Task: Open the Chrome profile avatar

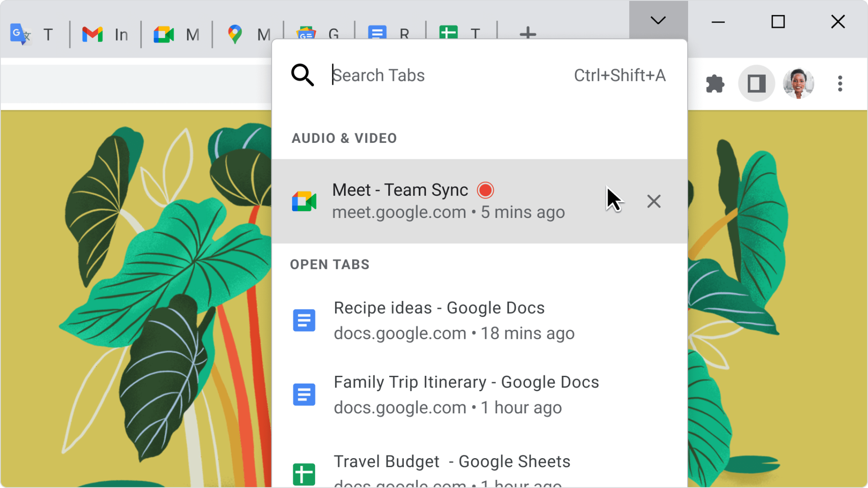Action: pos(798,83)
